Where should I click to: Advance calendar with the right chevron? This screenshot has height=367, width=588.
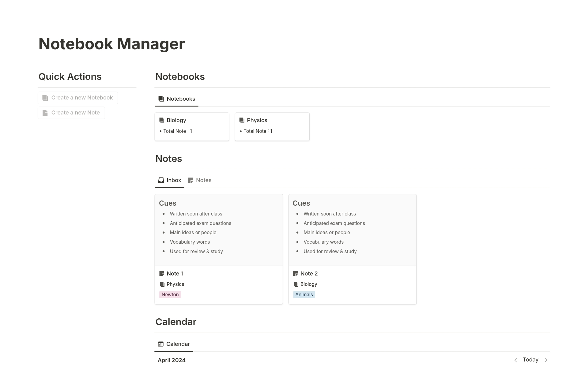click(x=546, y=360)
